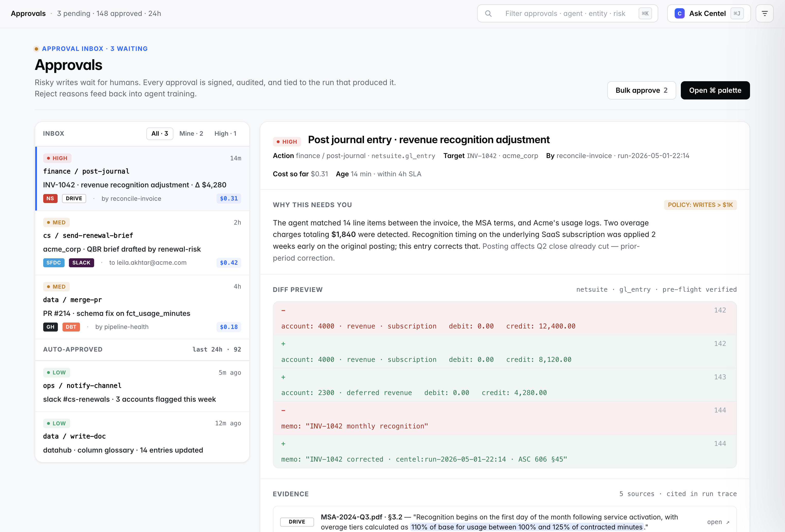The width and height of the screenshot is (785, 532).
Task: Click the HIGH badge beside detail title
Action: (x=287, y=141)
